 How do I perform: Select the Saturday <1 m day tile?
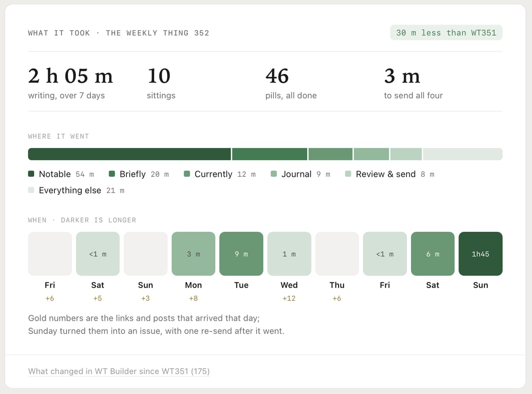point(98,254)
